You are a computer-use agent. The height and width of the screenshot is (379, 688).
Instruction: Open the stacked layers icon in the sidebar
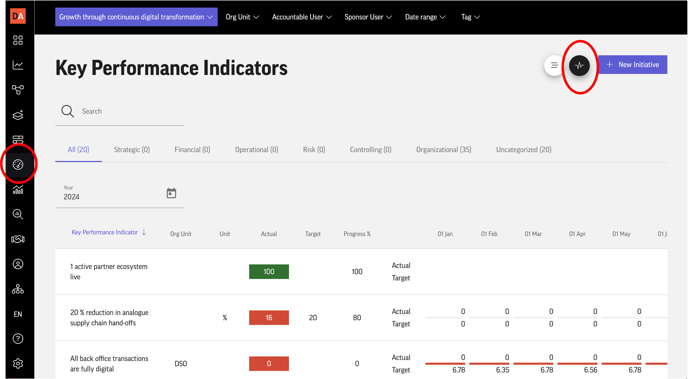[x=18, y=115]
